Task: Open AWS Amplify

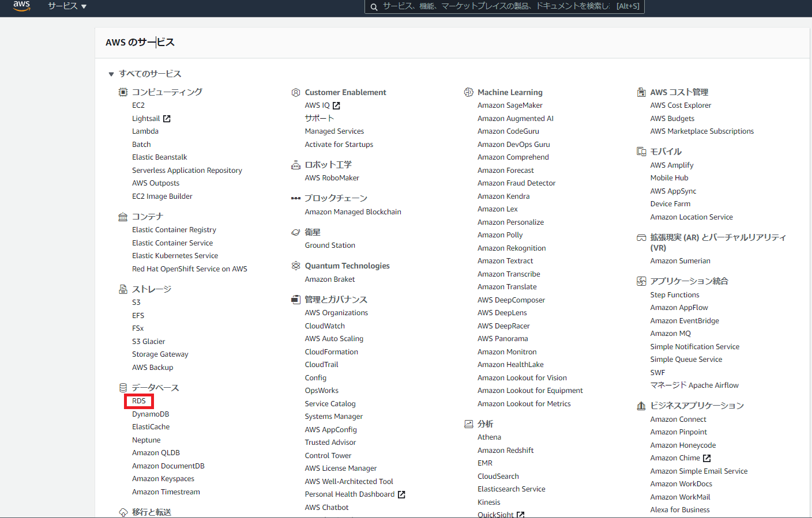Action: (672, 165)
